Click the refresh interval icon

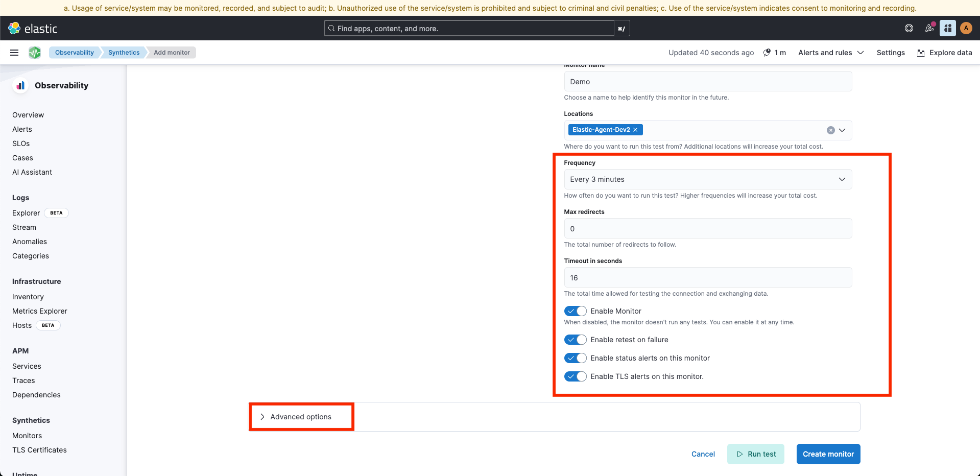coord(767,53)
